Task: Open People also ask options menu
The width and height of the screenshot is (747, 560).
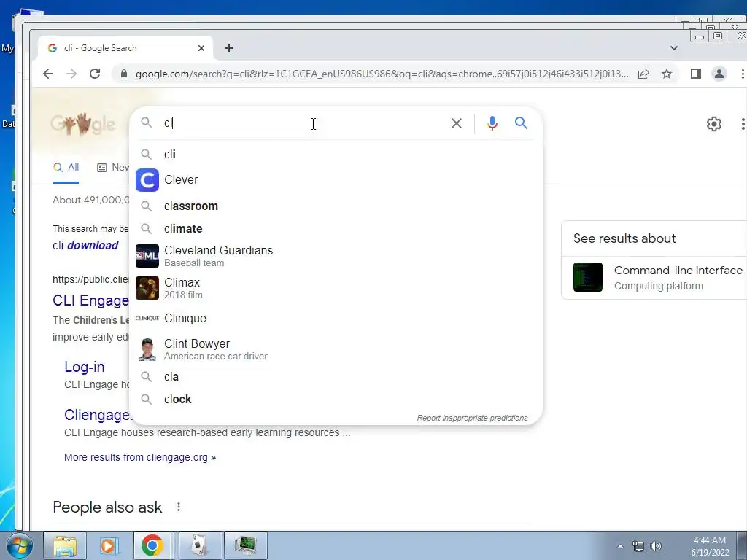Action: (x=179, y=507)
